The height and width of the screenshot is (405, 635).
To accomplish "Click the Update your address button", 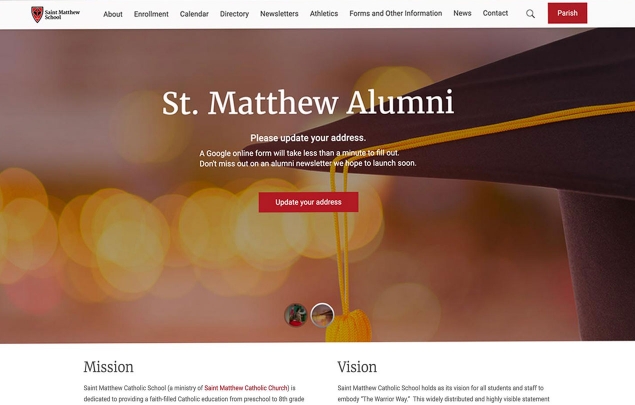I will pyautogui.click(x=308, y=202).
